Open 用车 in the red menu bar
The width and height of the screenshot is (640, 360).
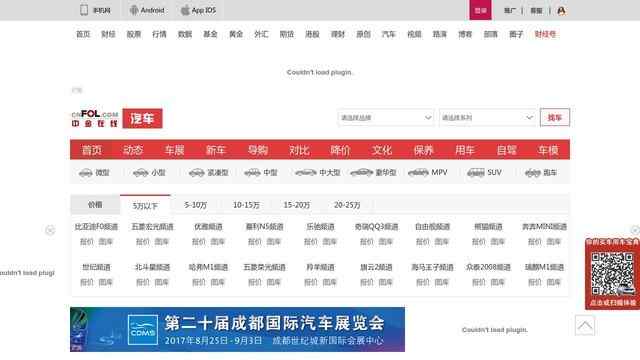tap(465, 150)
